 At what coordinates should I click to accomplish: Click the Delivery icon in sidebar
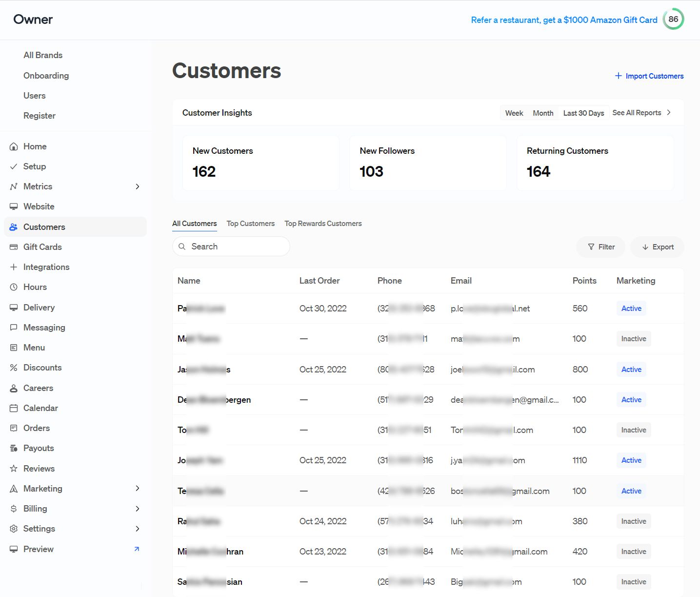pos(14,308)
